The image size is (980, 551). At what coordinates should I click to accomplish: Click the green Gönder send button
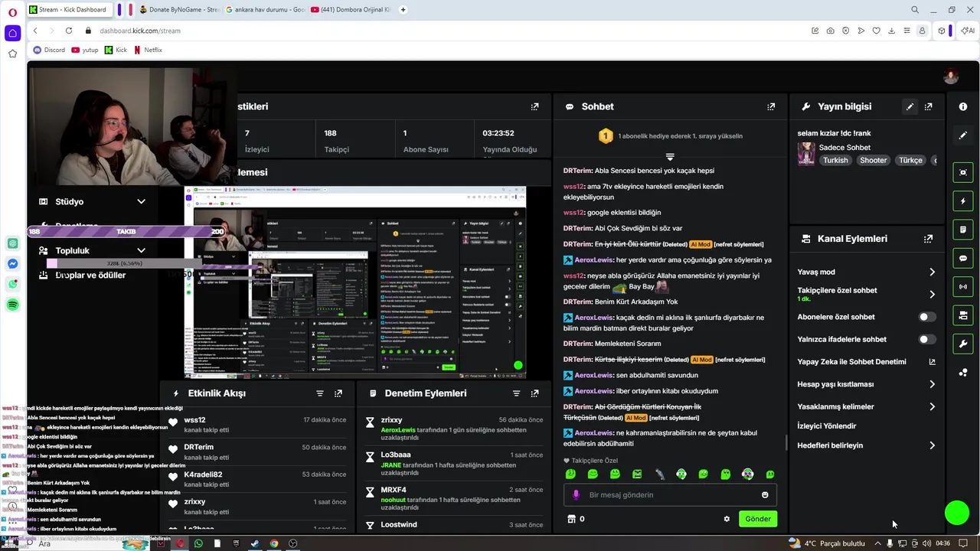758,519
